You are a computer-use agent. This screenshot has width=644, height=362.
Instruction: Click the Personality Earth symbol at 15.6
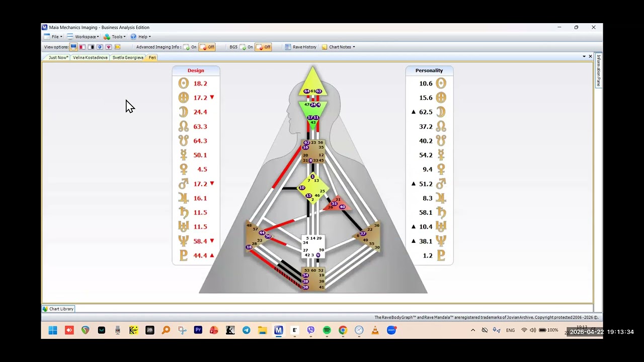[x=441, y=98]
